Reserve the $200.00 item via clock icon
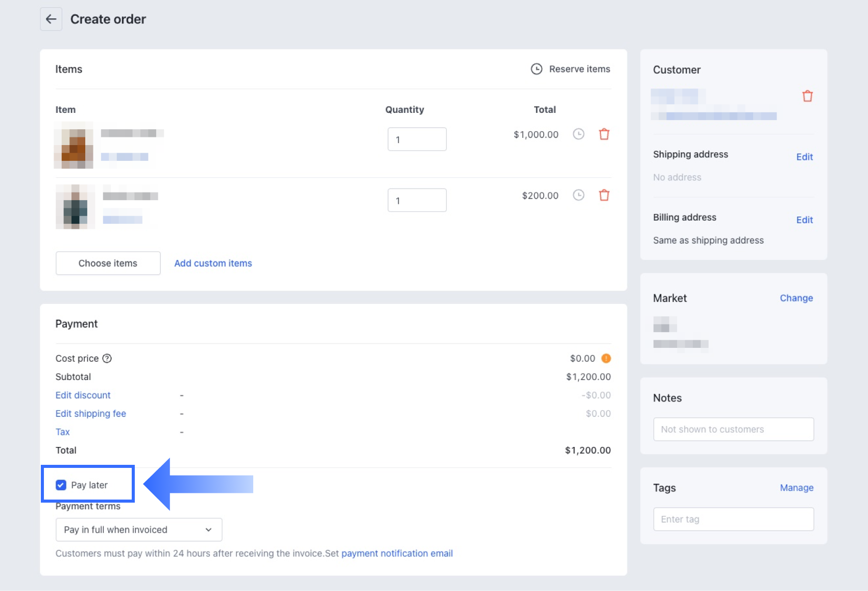This screenshot has height=591, width=868. 578,195
